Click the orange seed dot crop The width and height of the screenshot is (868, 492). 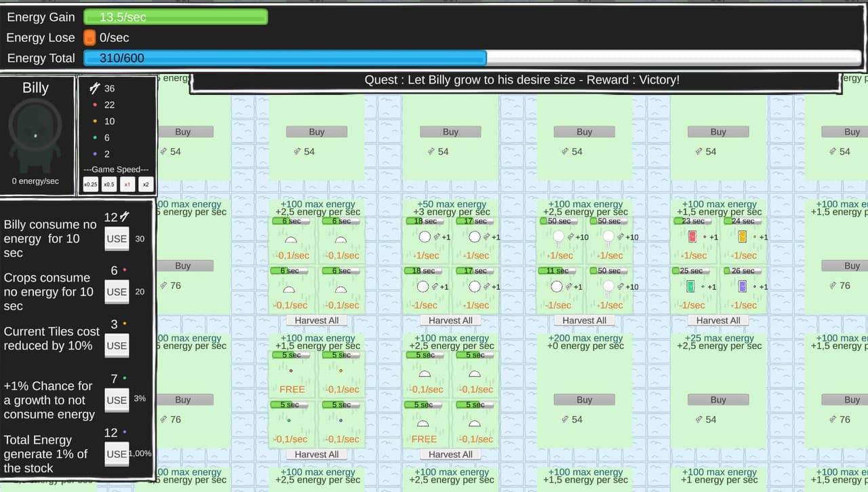point(340,371)
